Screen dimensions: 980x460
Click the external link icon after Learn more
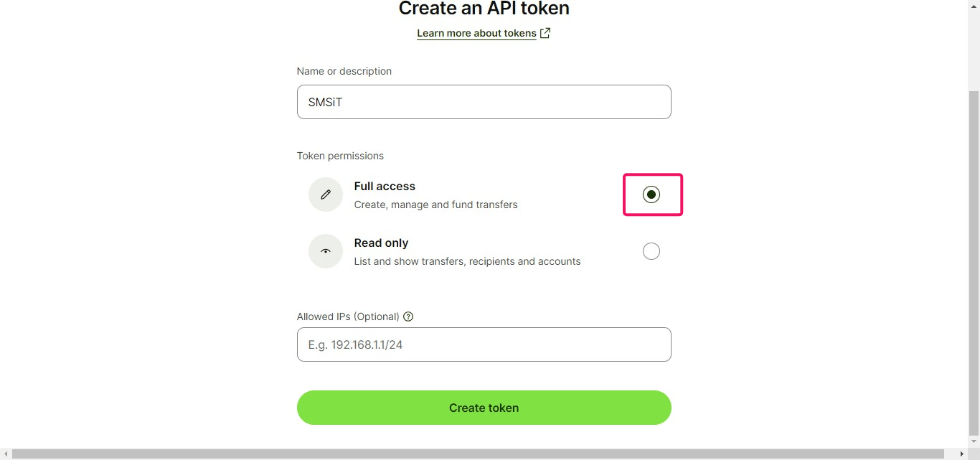click(545, 32)
